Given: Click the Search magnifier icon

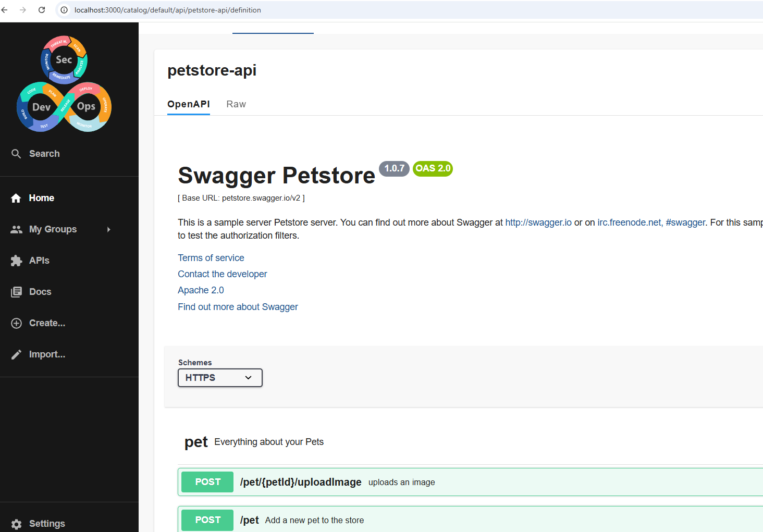Looking at the screenshot, I should pos(16,154).
